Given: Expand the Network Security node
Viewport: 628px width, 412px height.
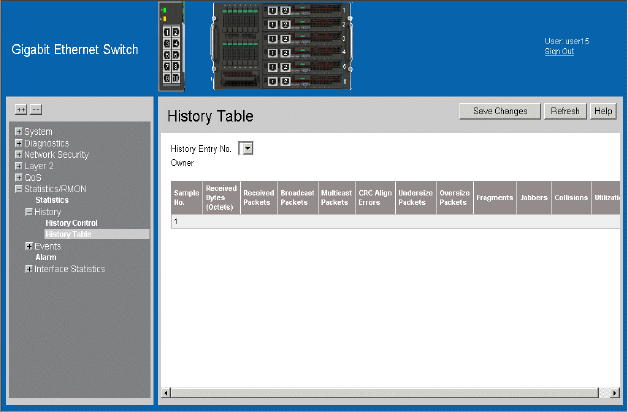Looking at the screenshot, I should tap(18, 155).
